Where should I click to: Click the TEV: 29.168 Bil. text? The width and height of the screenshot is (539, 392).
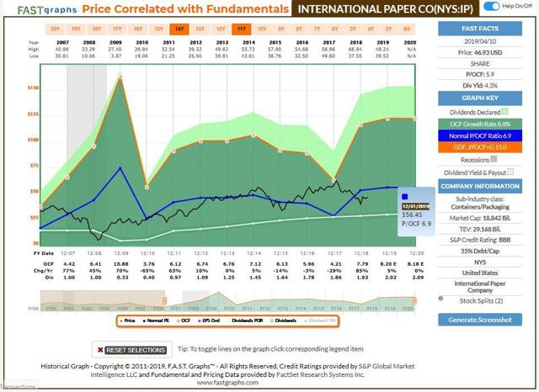click(x=480, y=229)
